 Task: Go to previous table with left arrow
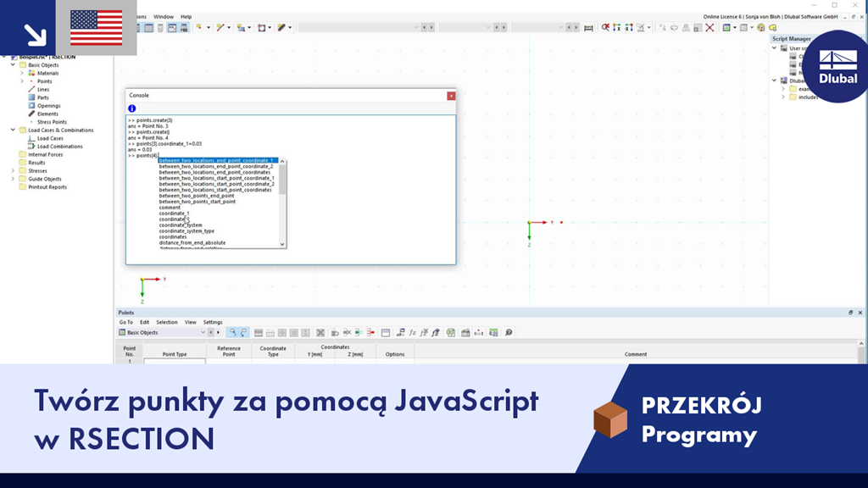pyautogui.click(x=211, y=332)
